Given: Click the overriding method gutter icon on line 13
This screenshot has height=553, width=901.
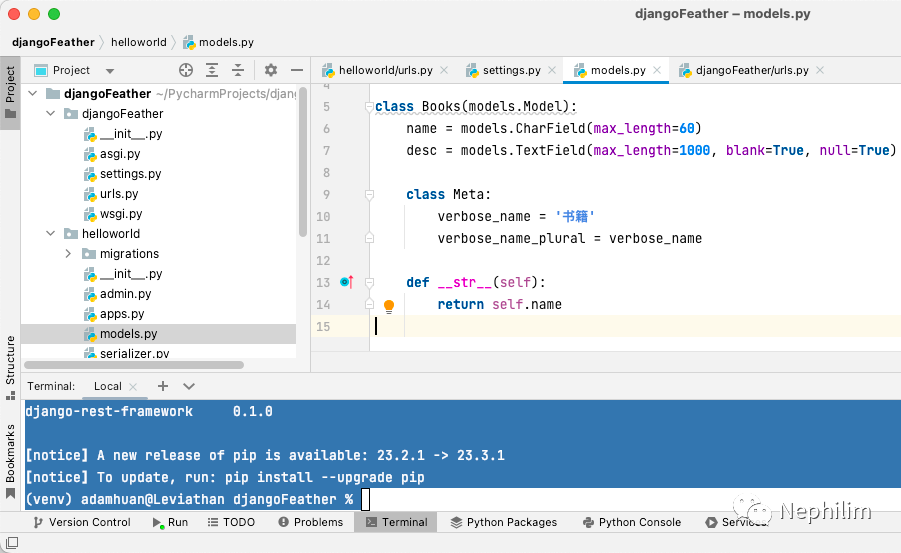Looking at the screenshot, I should 346,282.
